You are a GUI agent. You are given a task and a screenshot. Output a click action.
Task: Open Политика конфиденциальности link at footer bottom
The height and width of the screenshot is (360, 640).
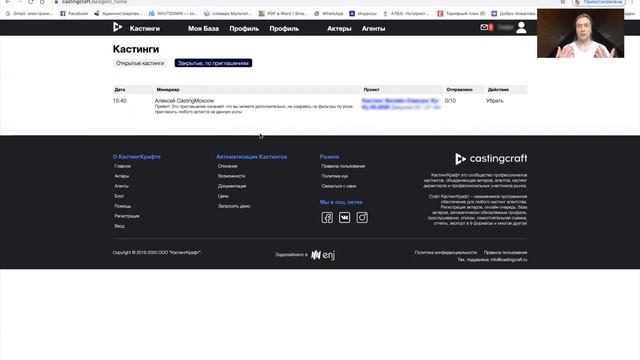pos(446,253)
